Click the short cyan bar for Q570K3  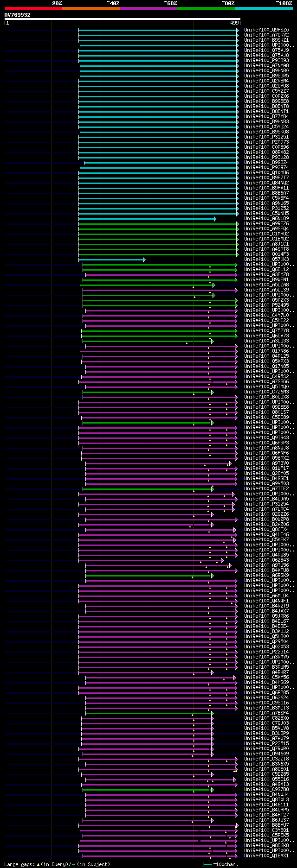click(112, 260)
